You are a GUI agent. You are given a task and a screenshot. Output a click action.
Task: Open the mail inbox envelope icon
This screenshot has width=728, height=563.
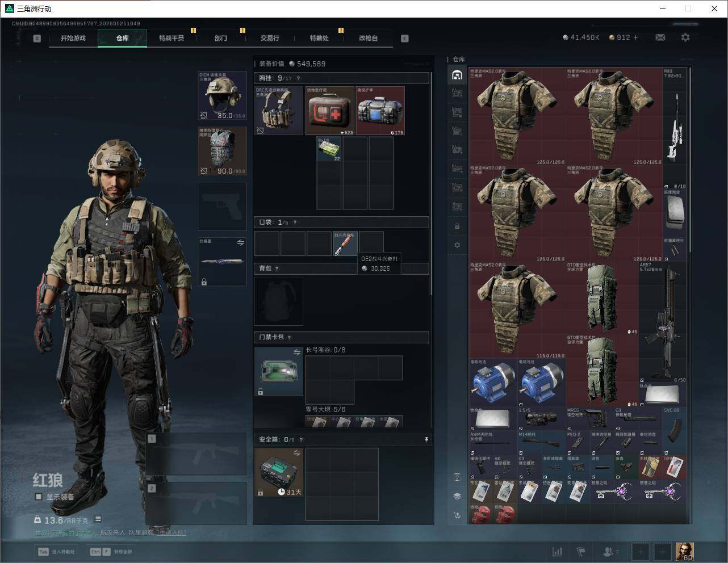[x=660, y=37]
